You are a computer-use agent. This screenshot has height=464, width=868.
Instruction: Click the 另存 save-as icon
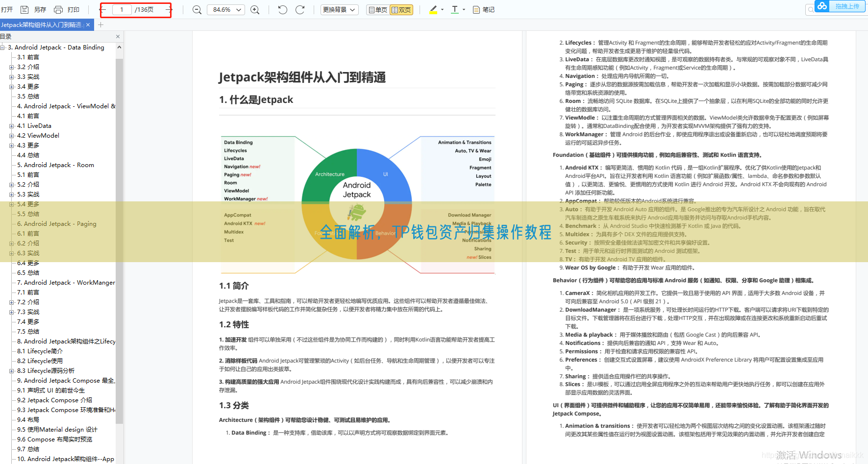pyautogui.click(x=24, y=9)
